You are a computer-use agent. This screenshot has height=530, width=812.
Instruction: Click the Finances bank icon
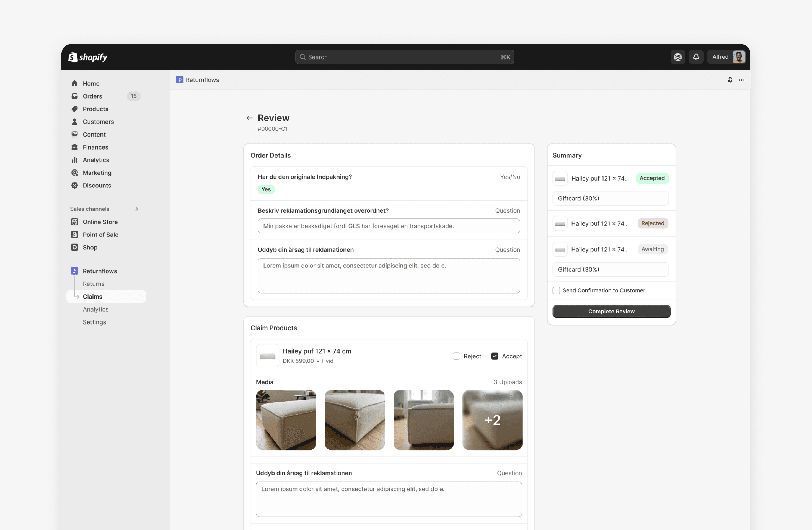(75, 147)
